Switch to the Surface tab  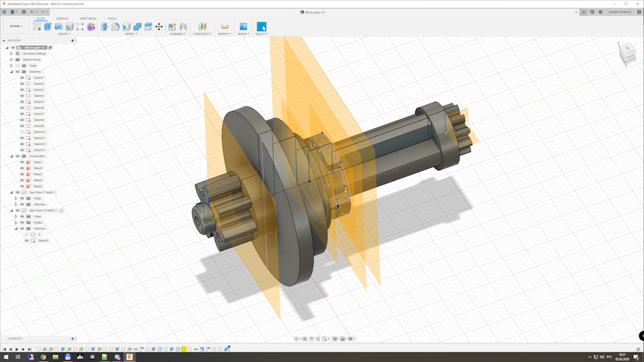pos(62,19)
